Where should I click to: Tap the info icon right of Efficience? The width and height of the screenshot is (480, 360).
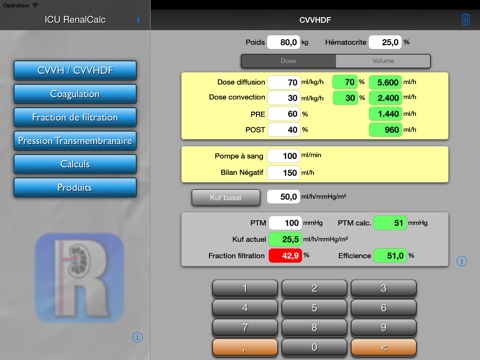pos(462,261)
